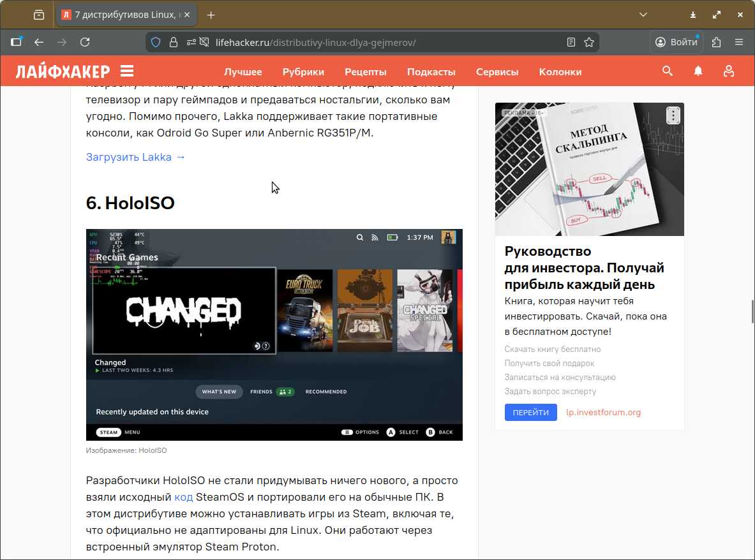Open the Сервисы section
Viewport: 755px width, 560px height.
pos(497,71)
